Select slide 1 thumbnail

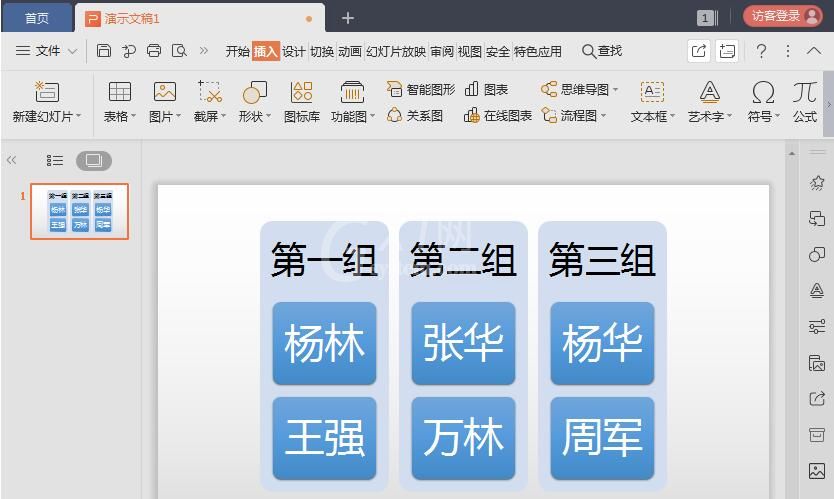pyautogui.click(x=79, y=211)
